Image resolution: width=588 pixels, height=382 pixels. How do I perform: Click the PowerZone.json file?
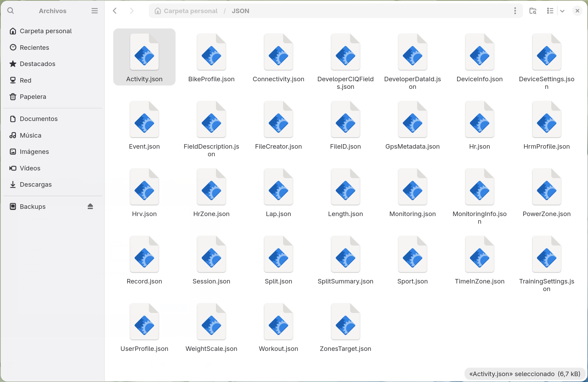coord(546,194)
